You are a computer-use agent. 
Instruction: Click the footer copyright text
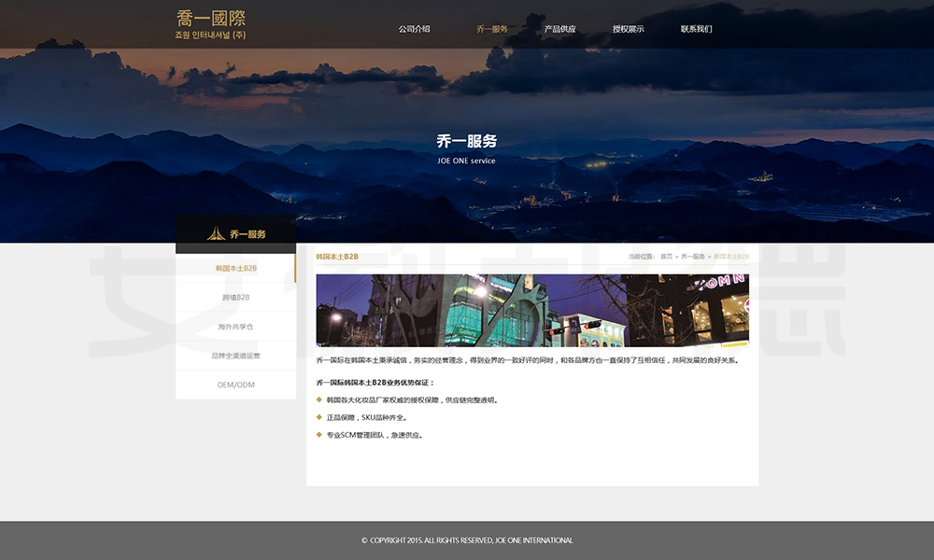pyautogui.click(x=467, y=540)
